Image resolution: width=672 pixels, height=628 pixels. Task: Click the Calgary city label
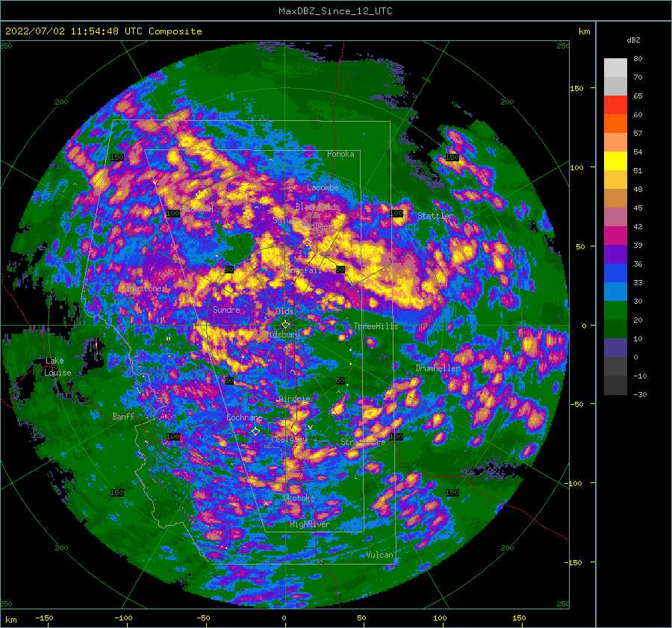pyautogui.click(x=291, y=439)
